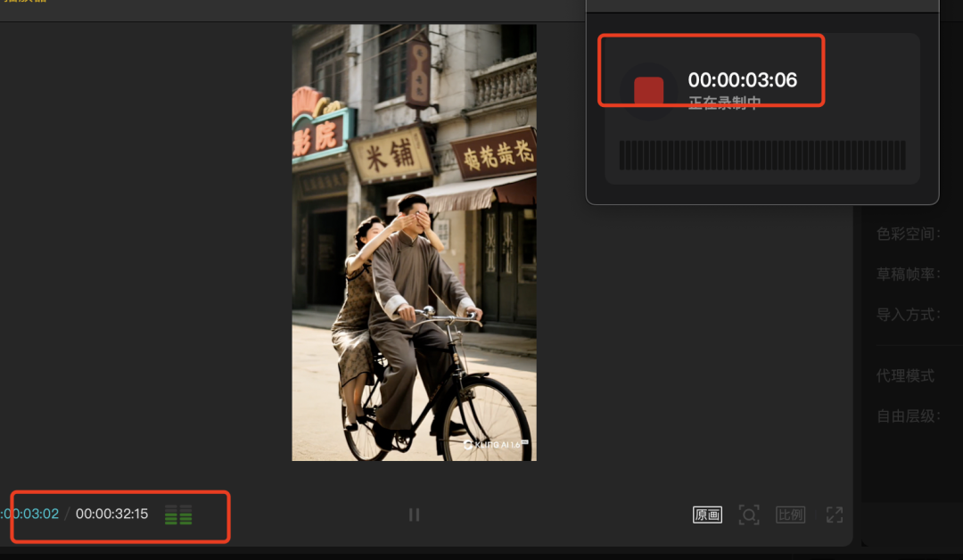
Task: Click the audio waveform meter in recording popup
Action: pyautogui.click(x=761, y=155)
